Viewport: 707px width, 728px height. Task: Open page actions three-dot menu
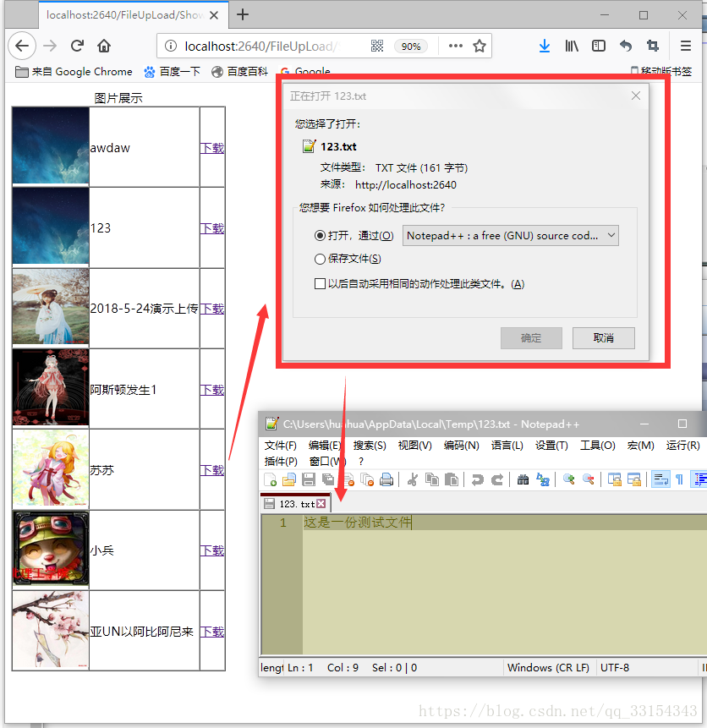point(456,46)
